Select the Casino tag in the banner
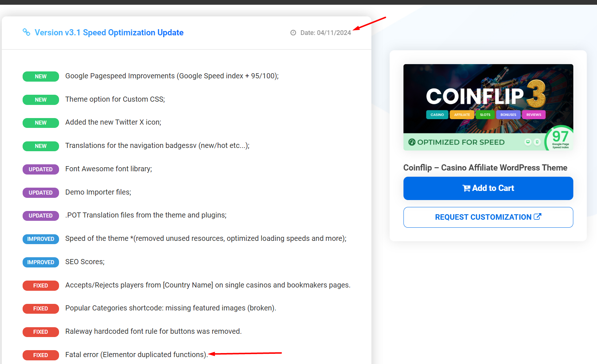This screenshot has height=364, width=597. [437, 115]
